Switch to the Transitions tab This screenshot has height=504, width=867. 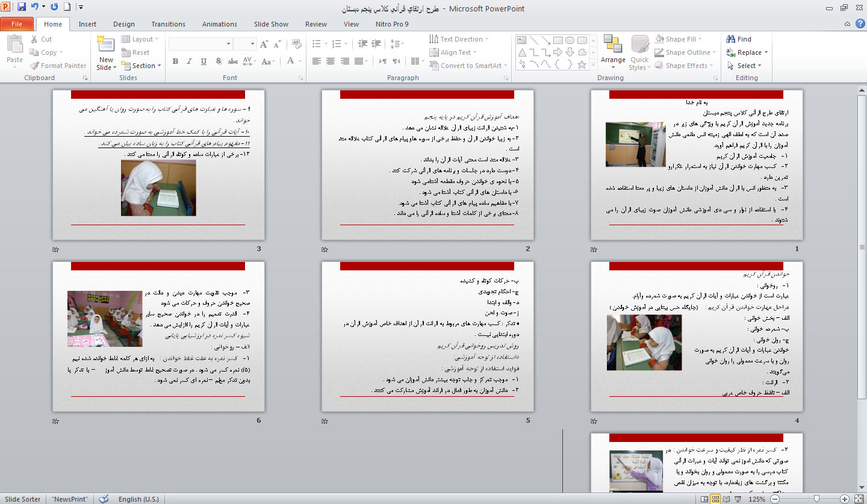pyautogui.click(x=169, y=24)
